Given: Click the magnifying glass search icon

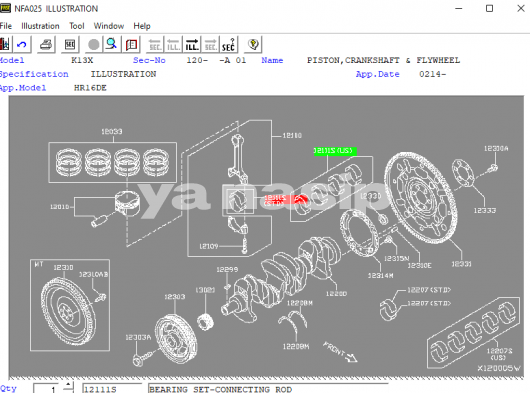Looking at the screenshot, I should tap(111, 45).
